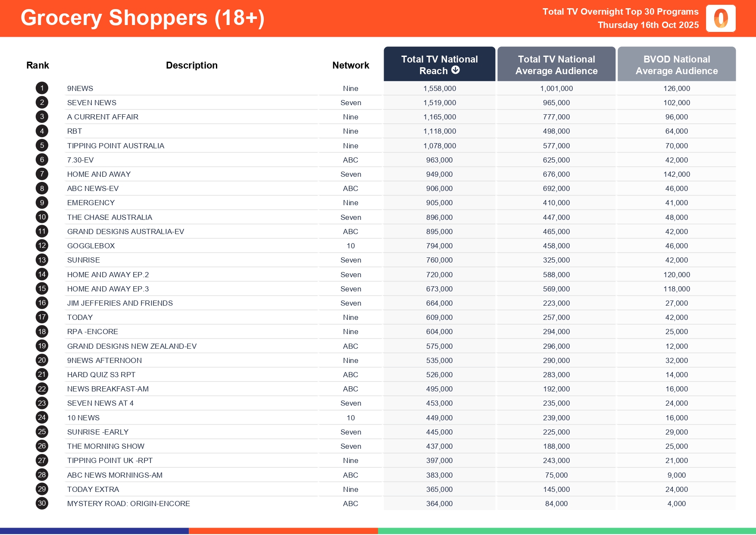Click the rank 30 circle badge
Image resolution: width=756 pixels, height=535 pixels.
(42, 503)
